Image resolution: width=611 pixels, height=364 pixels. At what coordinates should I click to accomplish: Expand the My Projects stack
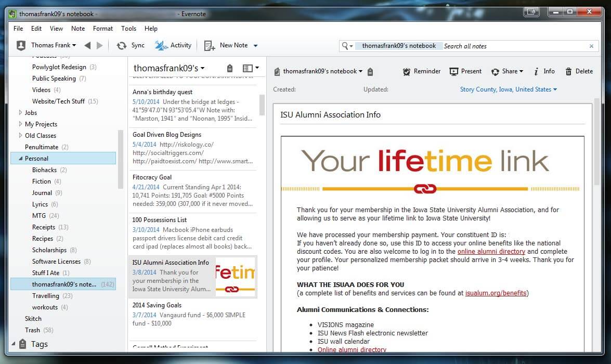(20, 124)
